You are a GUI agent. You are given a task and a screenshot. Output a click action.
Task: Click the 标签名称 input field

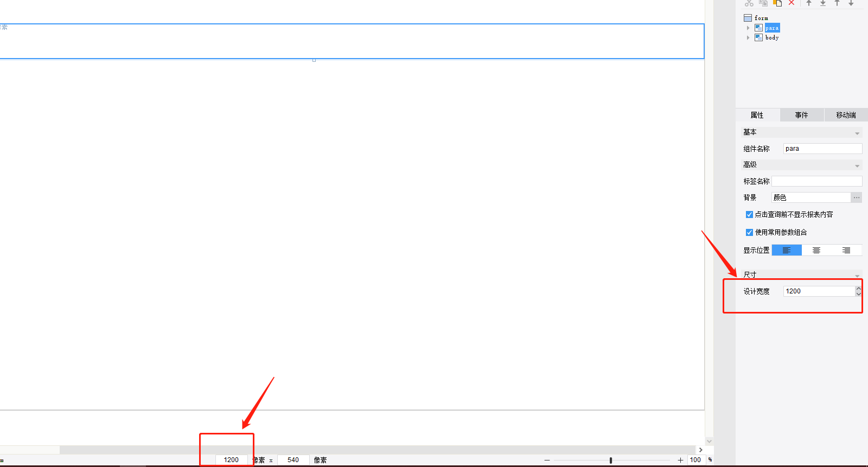[x=817, y=181]
